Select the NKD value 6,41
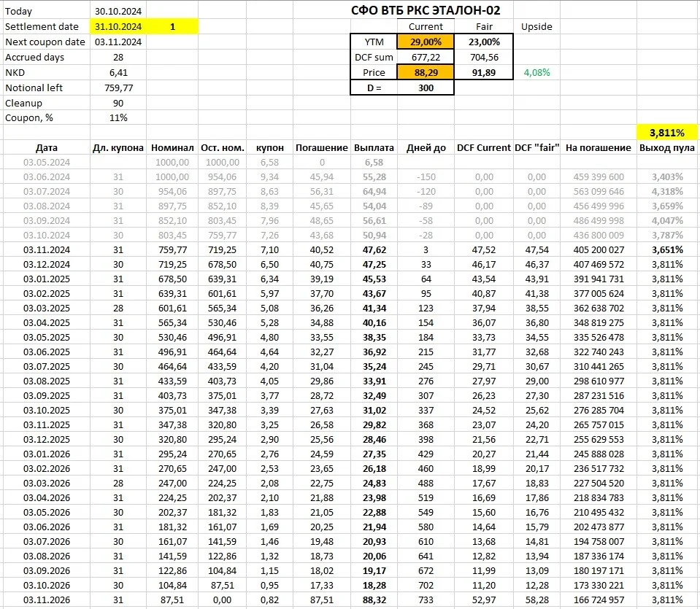This screenshot has width=700, height=609. pyautogui.click(x=118, y=72)
